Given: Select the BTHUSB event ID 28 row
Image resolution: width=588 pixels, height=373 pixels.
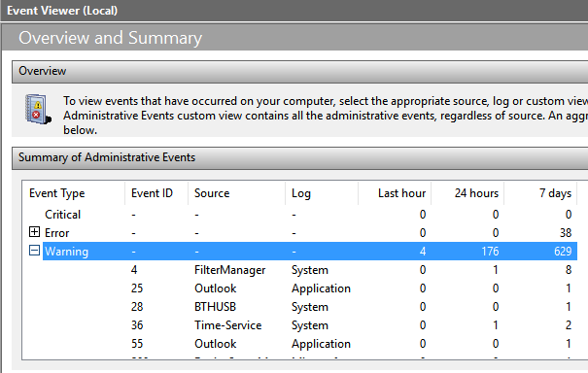Looking at the screenshot, I should [299, 307].
